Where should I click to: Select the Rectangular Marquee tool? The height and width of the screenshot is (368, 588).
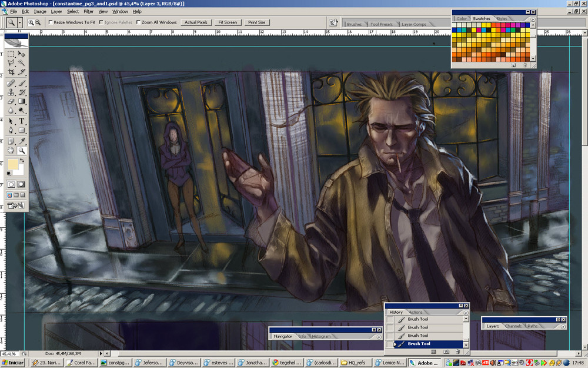click(11, 54)
